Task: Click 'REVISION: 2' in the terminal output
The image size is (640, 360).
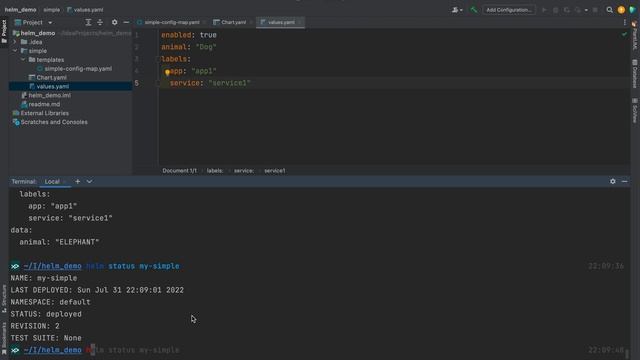Action: [x=35, y=326]
